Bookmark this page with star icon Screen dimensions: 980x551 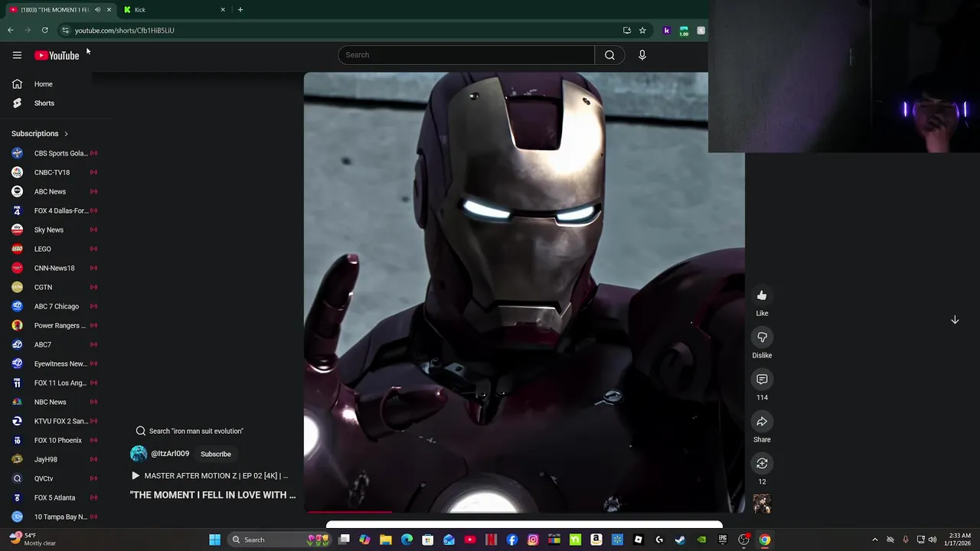click(x=642, y=31)
